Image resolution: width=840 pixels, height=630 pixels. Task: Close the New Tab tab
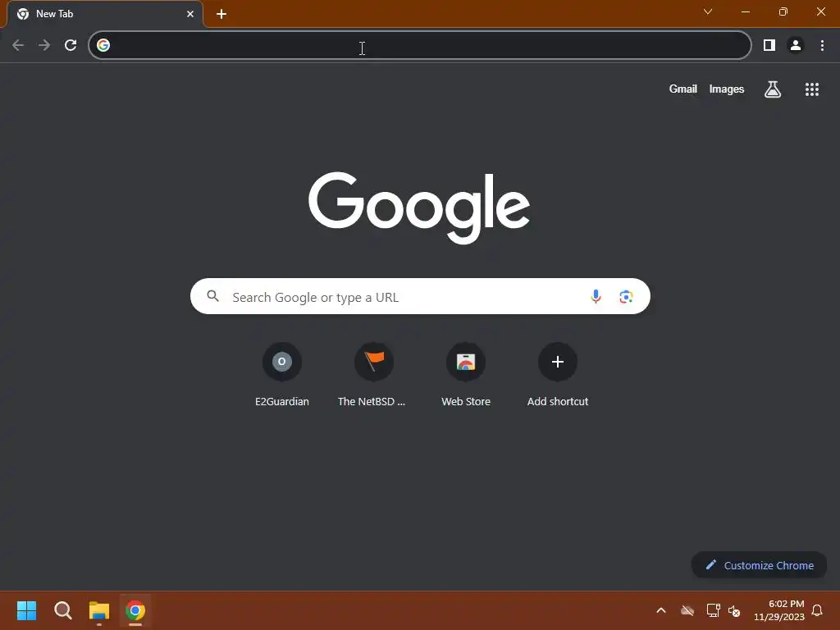pos(190,14)
